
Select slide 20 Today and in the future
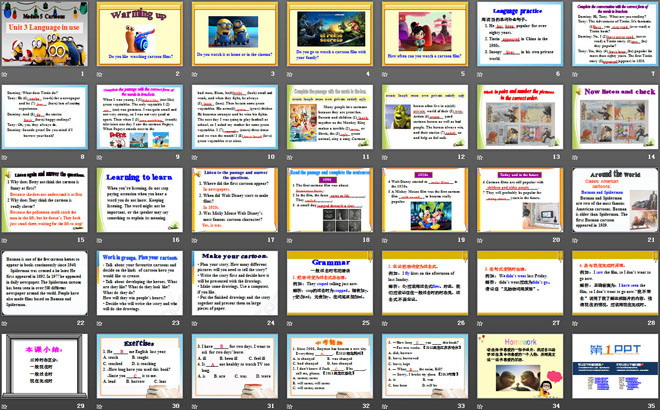click(520, 200)
